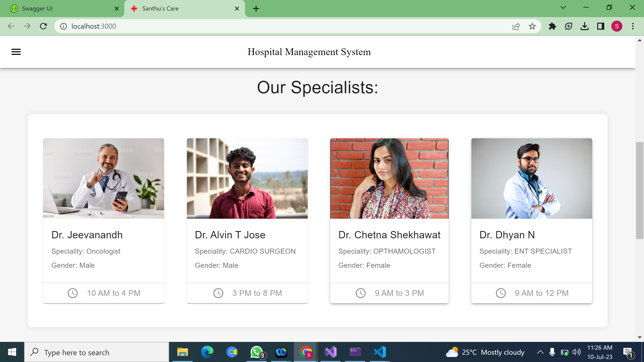Screen dimensions: 644x362
Task: Open a new browser tab
Action: 256,8
